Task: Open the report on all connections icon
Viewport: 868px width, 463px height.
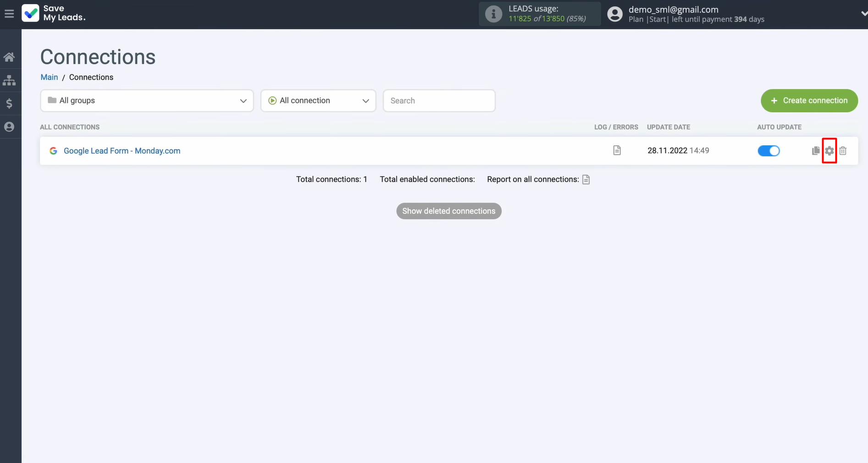Action: click(586, 179)
